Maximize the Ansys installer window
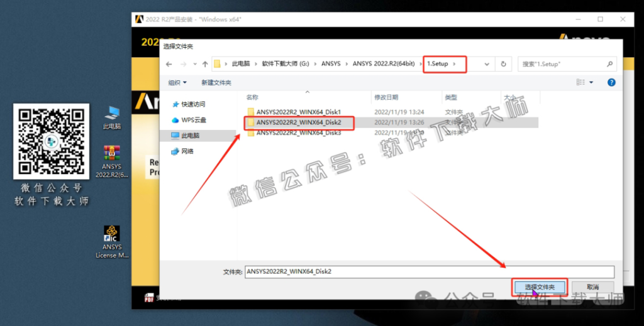Image resolution: width=644 pixels, height=326 pixels. [x=600, y=19]
